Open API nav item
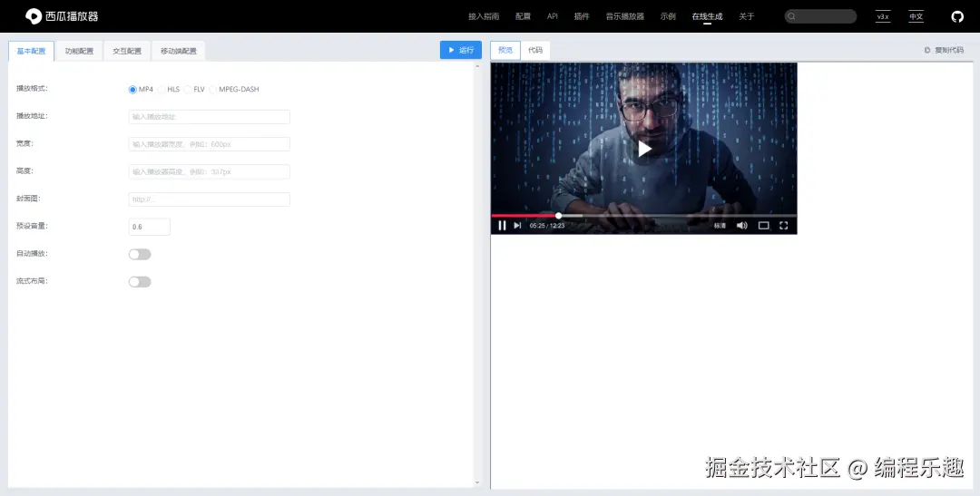This screenshot has height=496, width=980. pyautogui.click(x=553, y=17)
